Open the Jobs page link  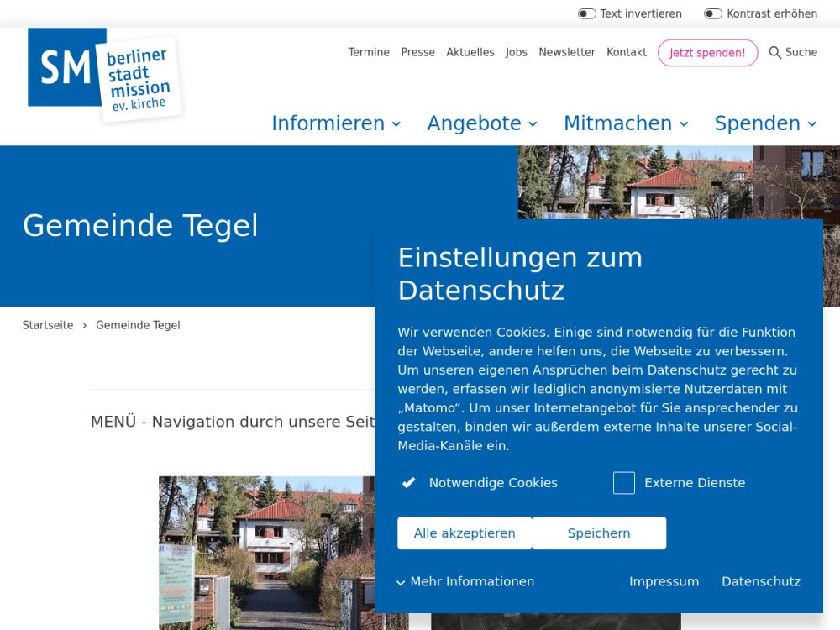pyautogui.click(x=517, y=52)
